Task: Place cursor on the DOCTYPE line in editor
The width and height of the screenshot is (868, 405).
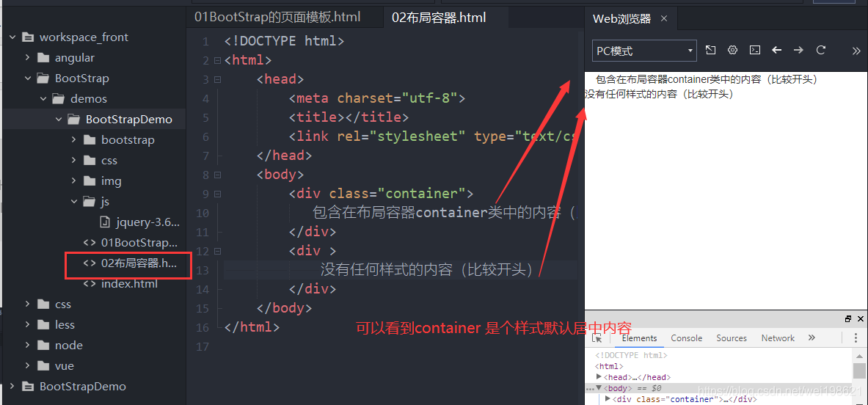Action: pyautogui.click(x=285, y=41)
